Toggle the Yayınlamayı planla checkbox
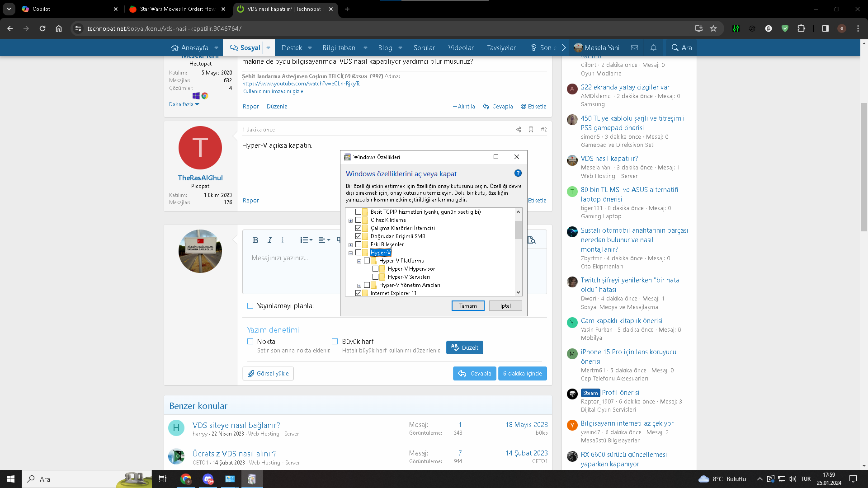 (250, 306)
